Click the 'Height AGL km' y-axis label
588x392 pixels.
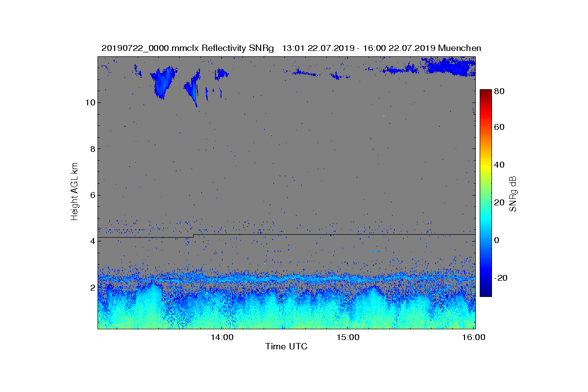pyautogui.click(x=74, y=193)
